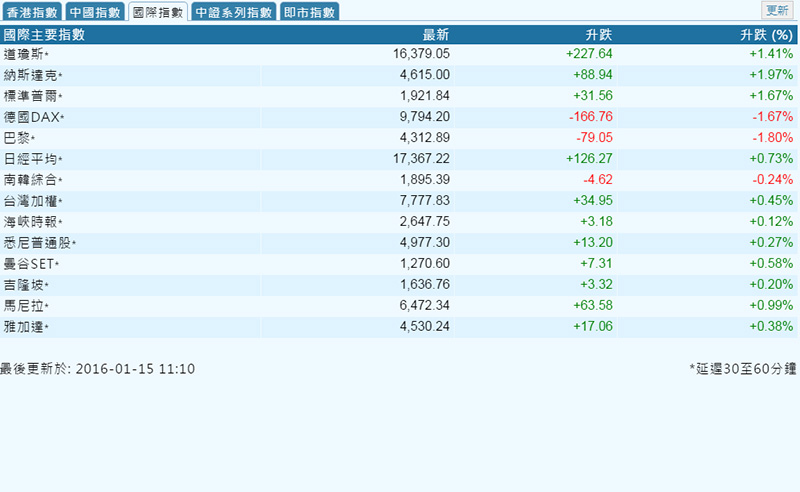Switch to the 香港指數 tab
Viewport: 800px width, 492px height.
point(32,12)
